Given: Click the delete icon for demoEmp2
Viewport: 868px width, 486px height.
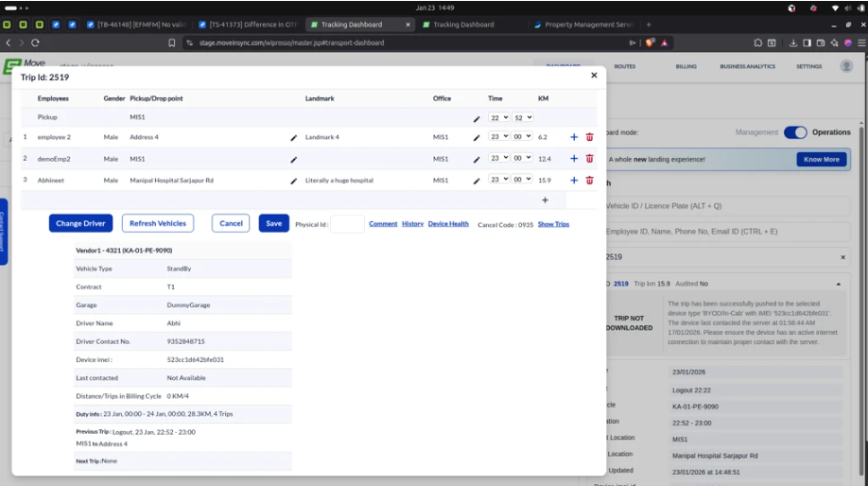Looking at the screenshot, I should tap(590, 159).
